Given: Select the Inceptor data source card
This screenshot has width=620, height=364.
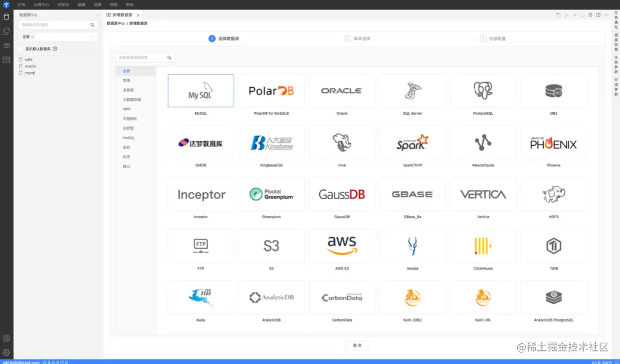Looking at the screenshot, I should 201,194.
